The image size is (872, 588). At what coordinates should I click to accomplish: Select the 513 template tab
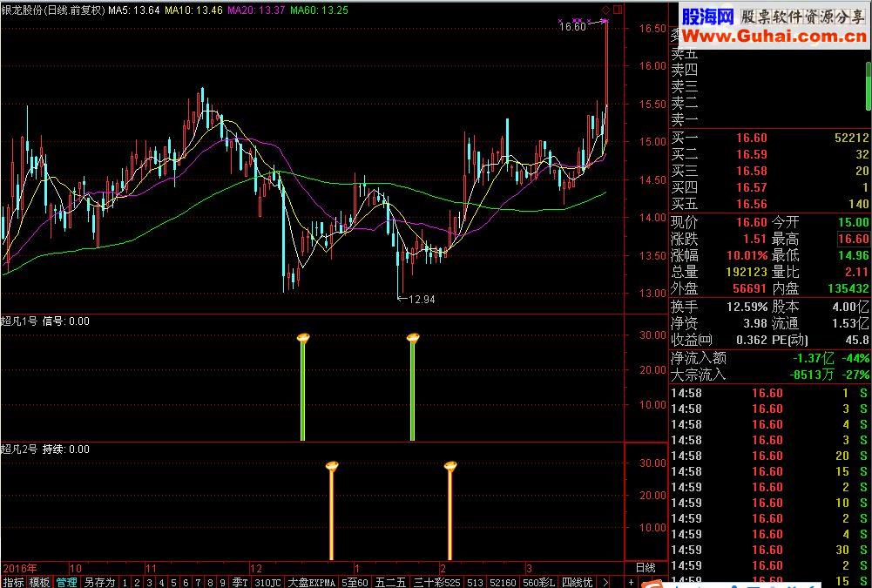pos(475,583)
